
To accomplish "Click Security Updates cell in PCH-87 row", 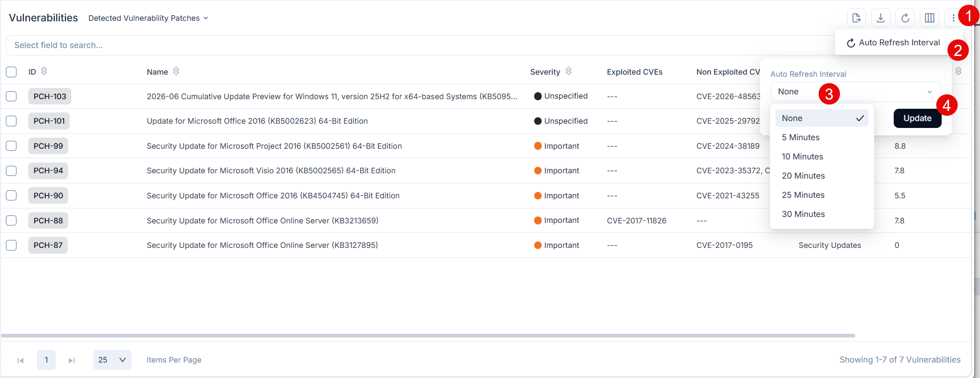I will pos(830,245).
